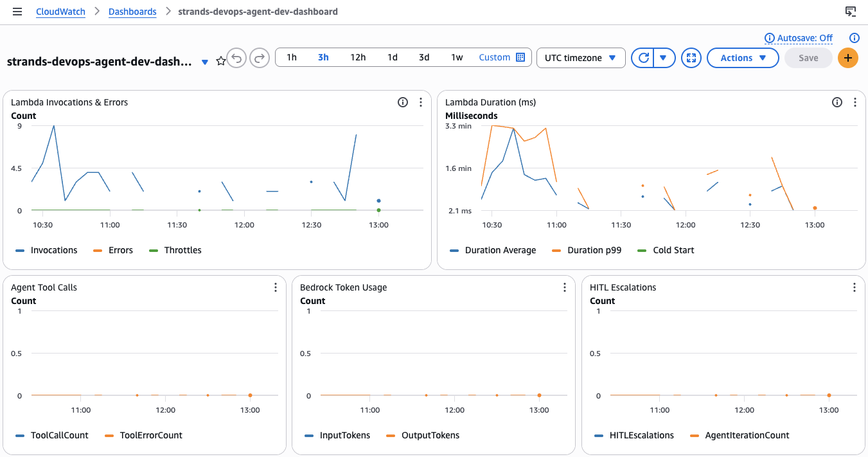Go to Dashboards breadcrumb link
This screenshot has width=868, height=457.
(x=132, y=12)
